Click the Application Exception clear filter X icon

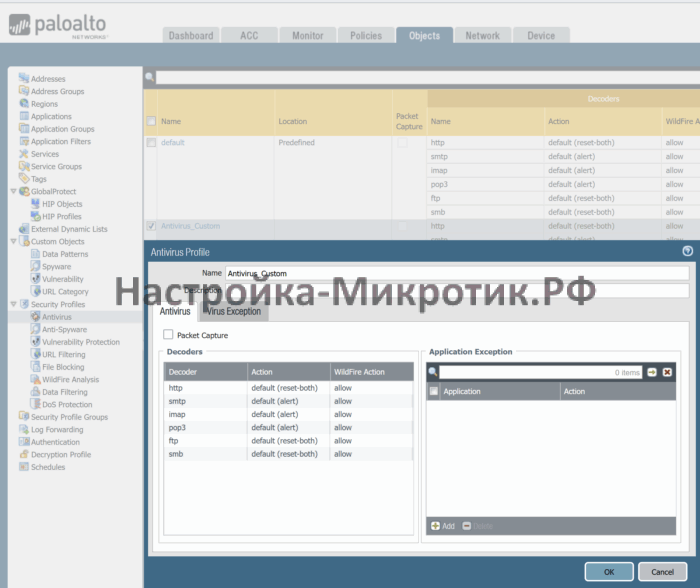[667, 372]
